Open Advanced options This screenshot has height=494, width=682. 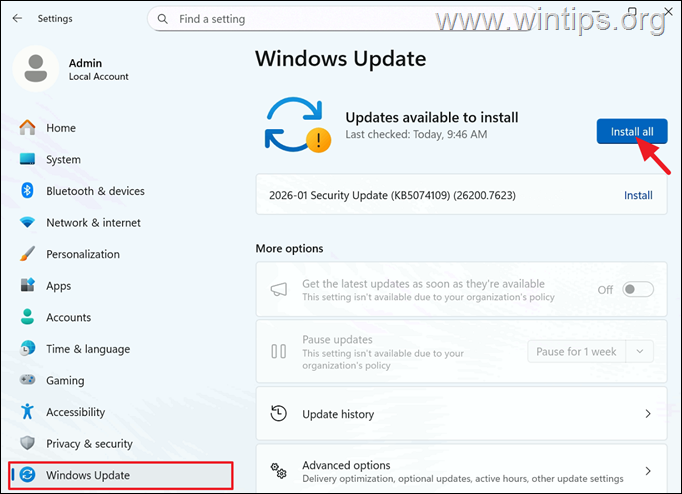(x=461, y=469)
